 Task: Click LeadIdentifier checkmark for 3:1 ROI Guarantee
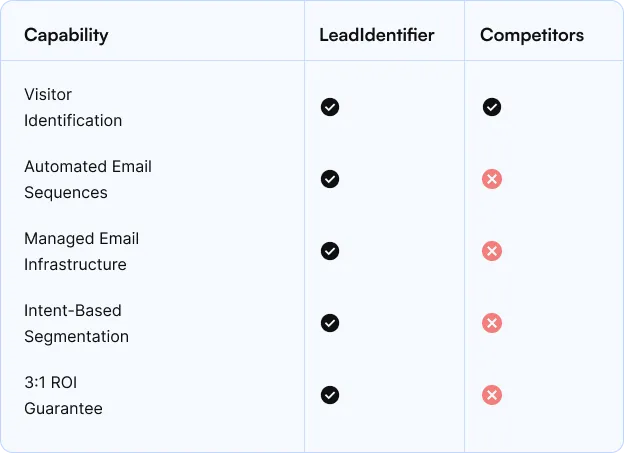click(x=330, y=395)
